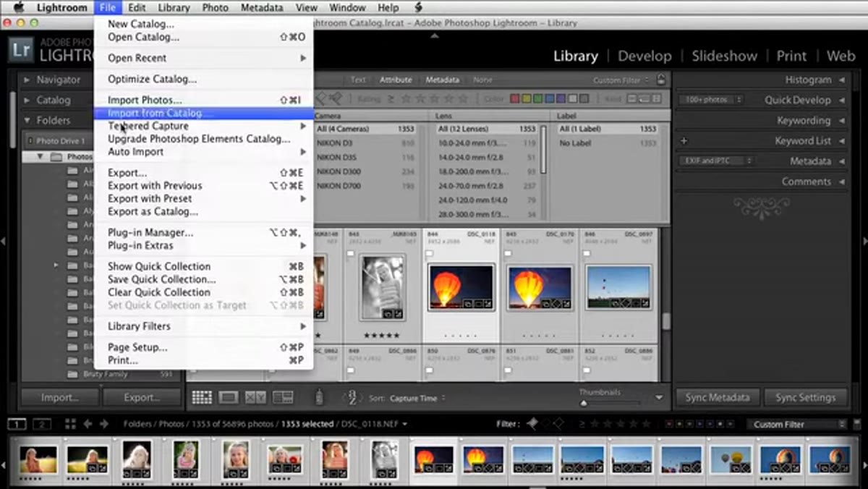The height and width of the screenshot is (489, 868).
Task: Select the Painter spray can tool
Action: coord(319,397)
